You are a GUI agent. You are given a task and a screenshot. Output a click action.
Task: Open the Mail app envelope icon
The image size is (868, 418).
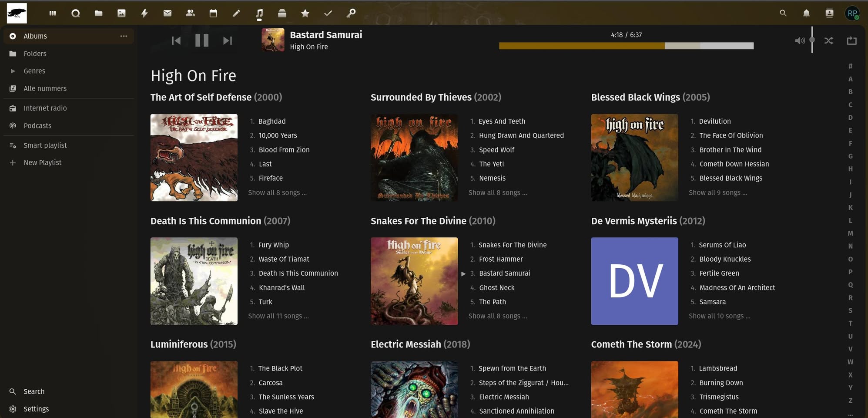point(168,13)
